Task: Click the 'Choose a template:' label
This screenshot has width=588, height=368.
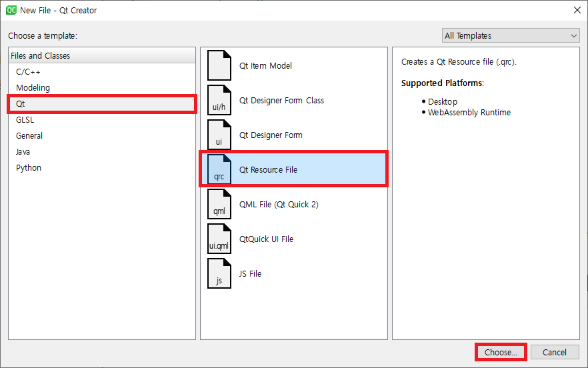Action: (x=43, y=35)
